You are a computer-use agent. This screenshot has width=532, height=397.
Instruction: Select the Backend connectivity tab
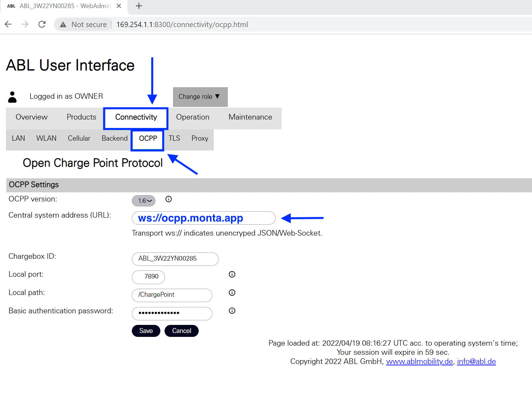[114, 138]
